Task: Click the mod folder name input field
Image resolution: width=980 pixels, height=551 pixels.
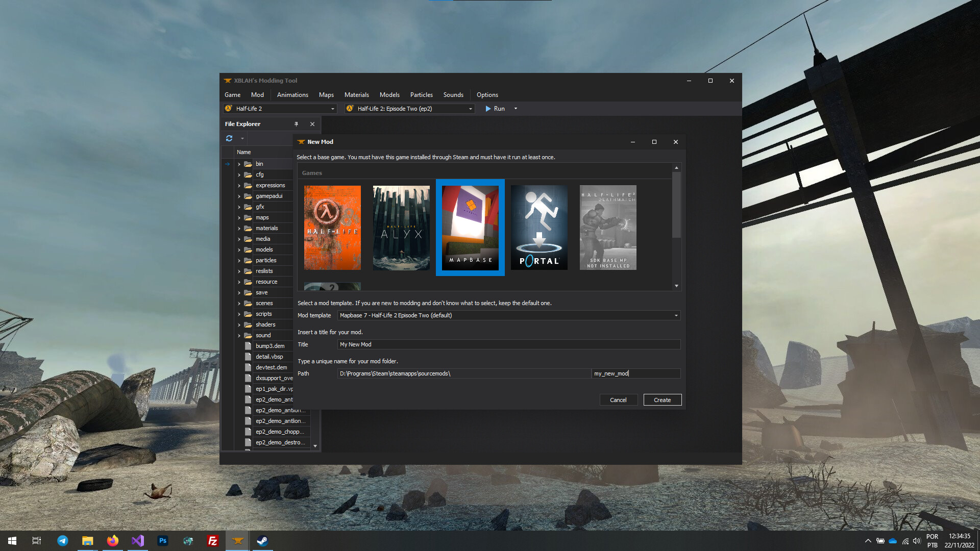Action: [x=635, y=373]
